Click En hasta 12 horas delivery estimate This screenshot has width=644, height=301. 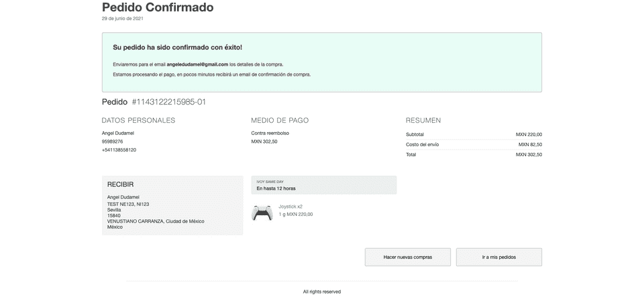276,188
